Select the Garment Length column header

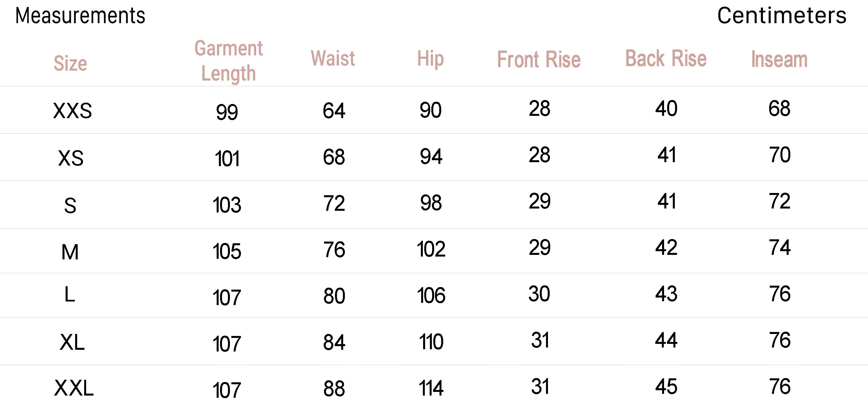click(x=229, y=61)
